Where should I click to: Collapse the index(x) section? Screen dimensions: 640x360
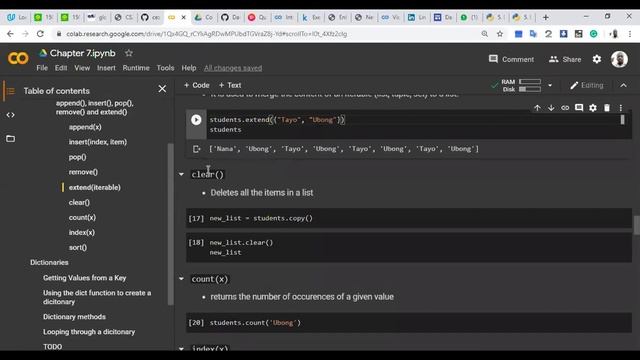[181, 349]
